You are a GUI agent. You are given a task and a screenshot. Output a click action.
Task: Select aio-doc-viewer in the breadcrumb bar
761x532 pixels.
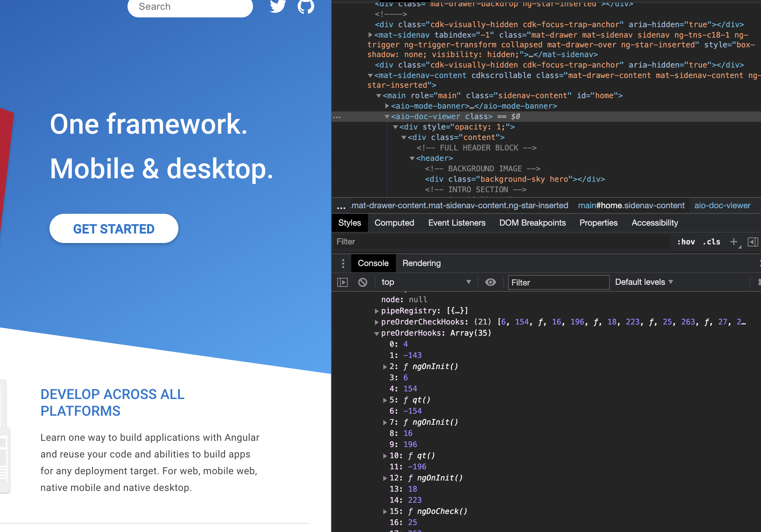point(723,205)
